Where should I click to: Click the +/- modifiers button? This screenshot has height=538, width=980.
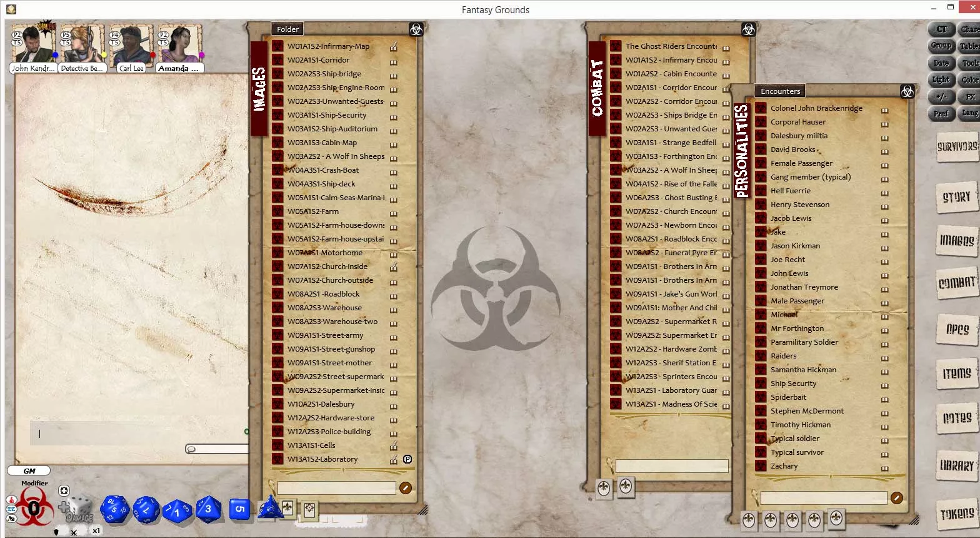[x=942, y=97]
